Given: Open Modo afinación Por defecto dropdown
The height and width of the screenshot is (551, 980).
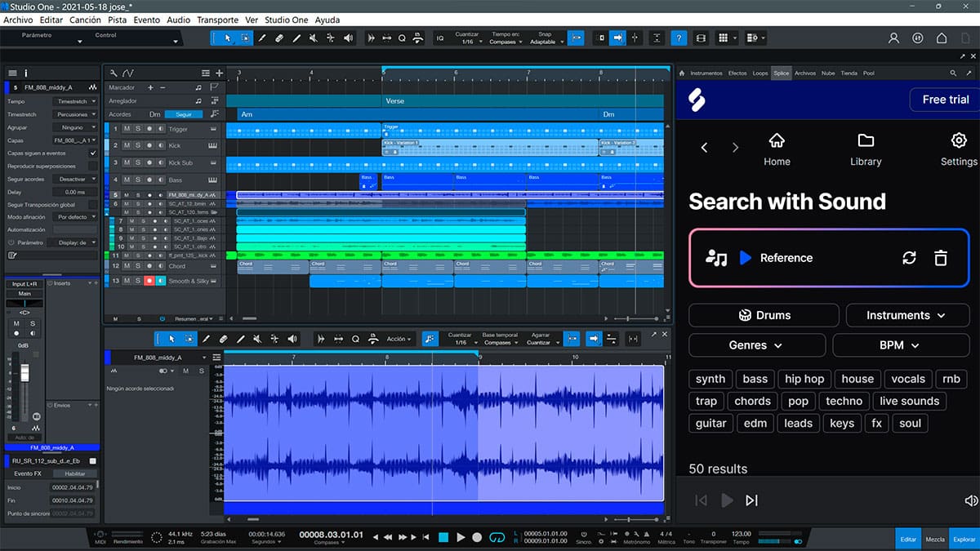Looking at the screenshot, I should (75, 217).
